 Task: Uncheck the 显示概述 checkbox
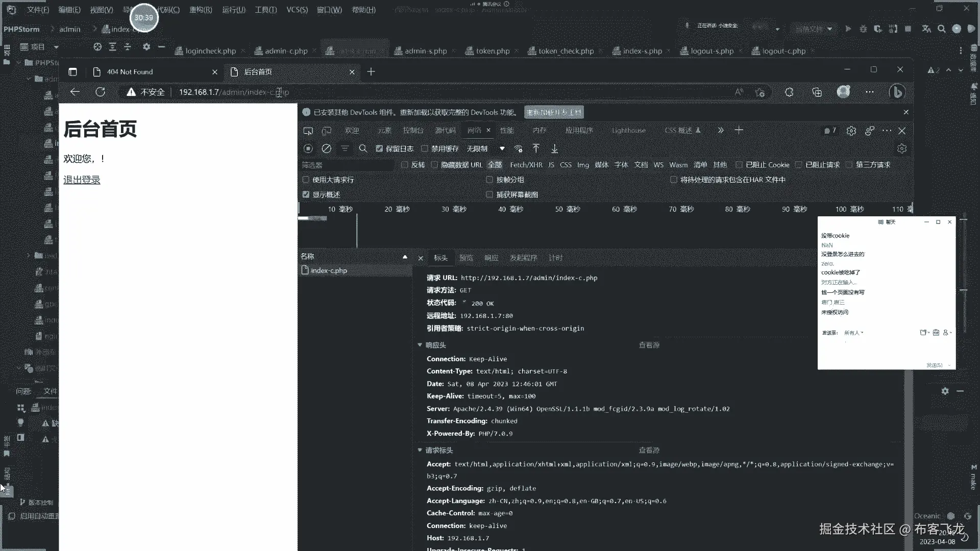pos(306,194)
